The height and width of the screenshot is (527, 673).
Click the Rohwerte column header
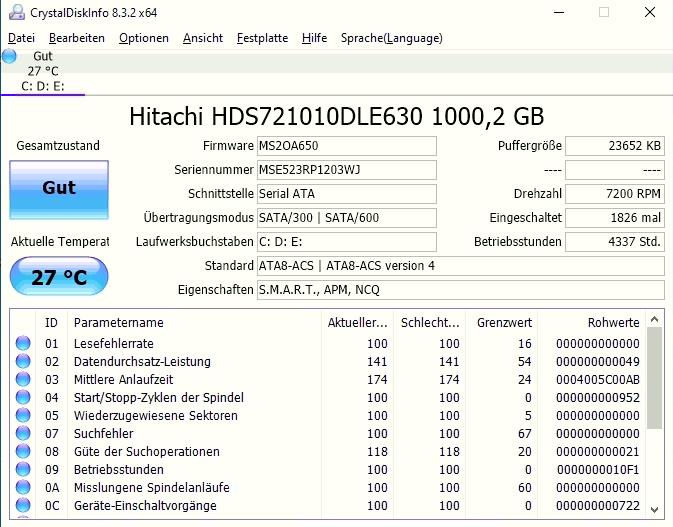tap(591, 323)
